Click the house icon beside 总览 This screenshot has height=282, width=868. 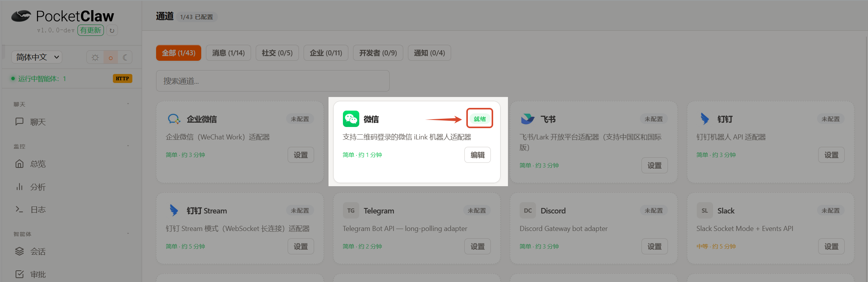tap(19, 164)
